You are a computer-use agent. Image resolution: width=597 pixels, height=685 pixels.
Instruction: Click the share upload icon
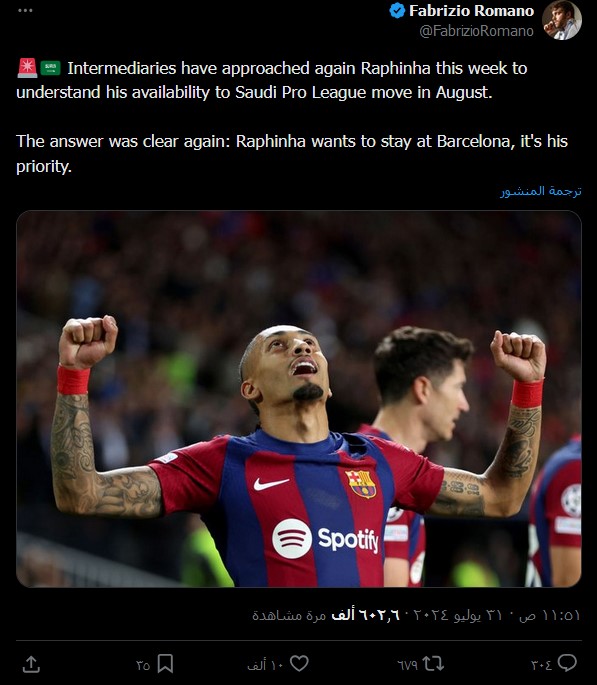coord(31,664)
